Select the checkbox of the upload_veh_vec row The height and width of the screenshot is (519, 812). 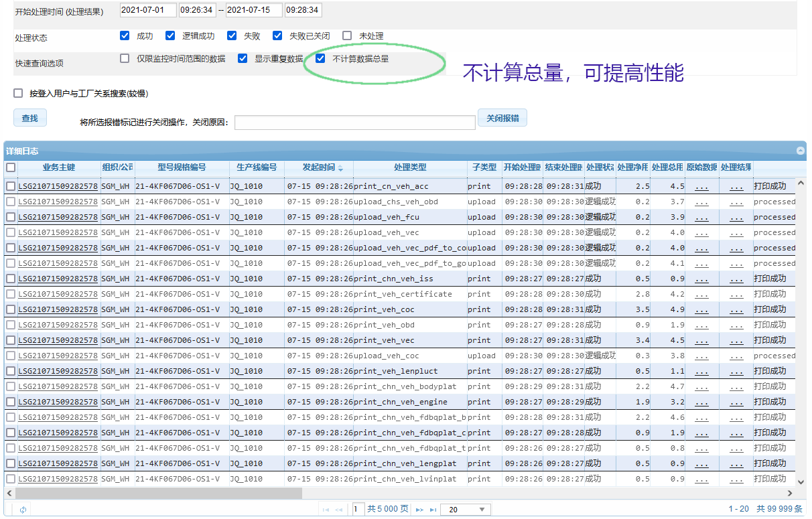click(x=11, y=232)
